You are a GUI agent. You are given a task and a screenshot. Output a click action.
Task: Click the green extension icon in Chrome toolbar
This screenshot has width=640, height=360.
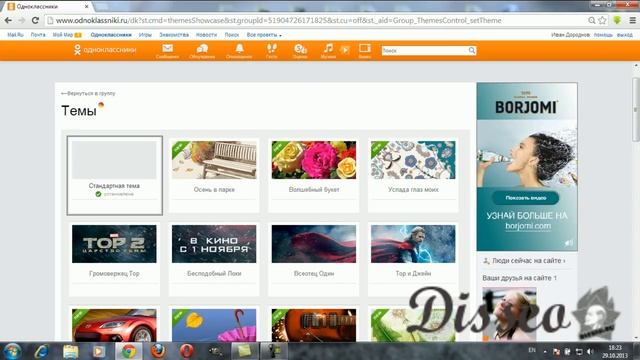(x=617, y=20)
